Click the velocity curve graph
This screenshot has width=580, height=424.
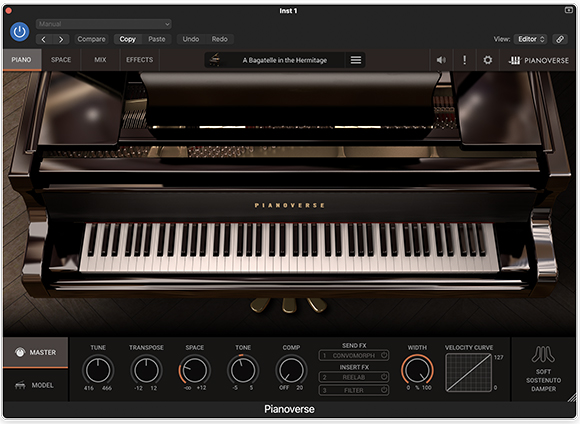(469, 373)
